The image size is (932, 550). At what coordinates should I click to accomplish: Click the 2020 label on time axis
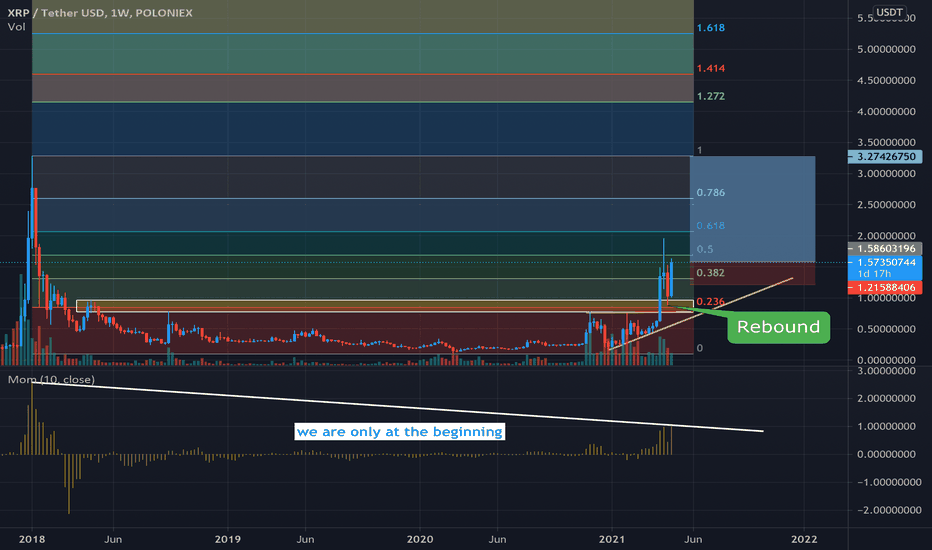click(x=420, y=539)
